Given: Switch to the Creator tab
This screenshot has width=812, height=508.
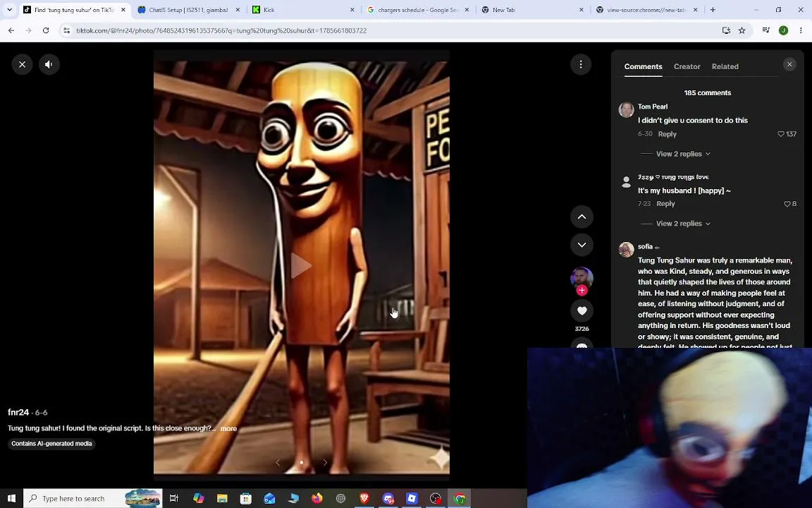Looking at the screenshot, I should click(687, 66).
